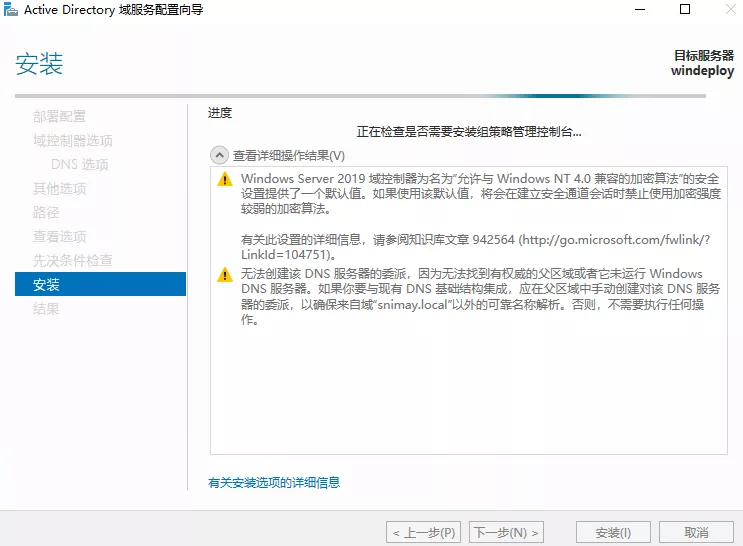Image resolution: width=743 pixels, height=546 pixels.
Task: Open the 有关安装选项的详细信息 link
Action: pyautogui.click(x=273, y=482)
